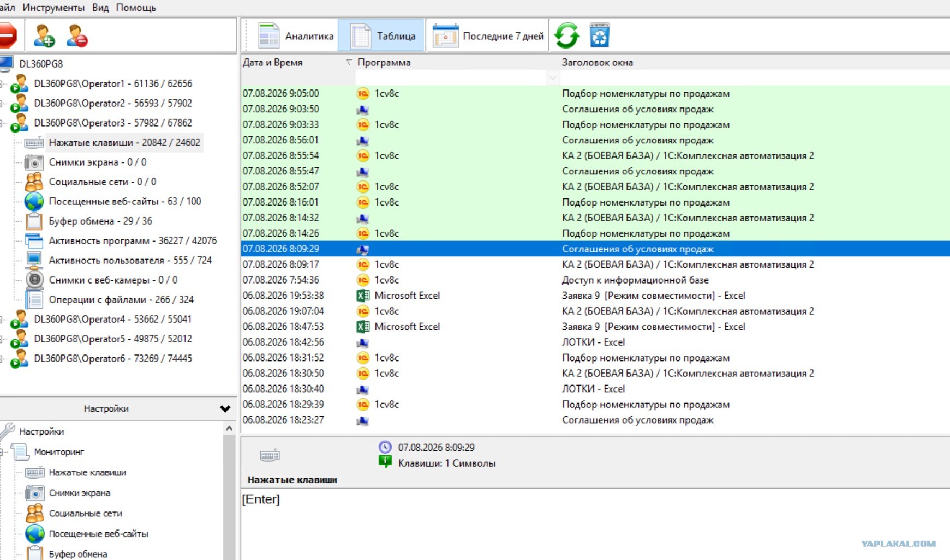This screenshot has width=950, height=560.
Task: Sort by the Заголовок окна column header
Action: pos(598,62)
